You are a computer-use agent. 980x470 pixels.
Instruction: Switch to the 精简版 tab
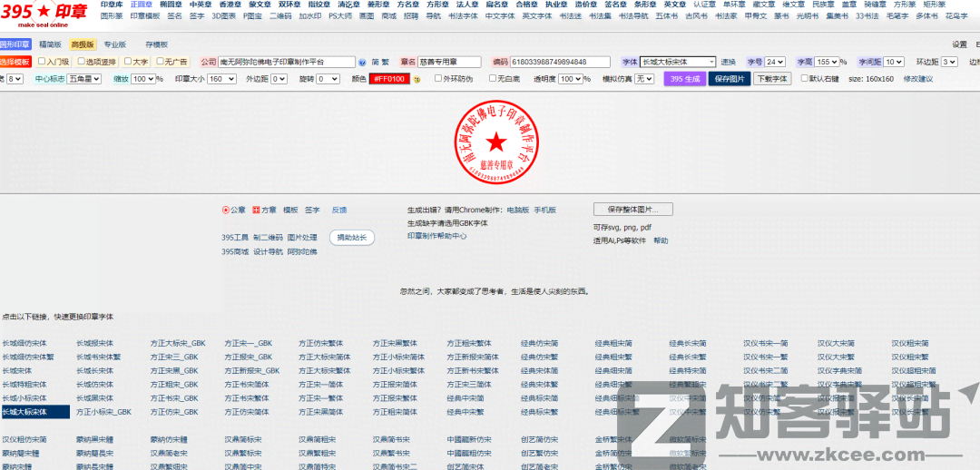click(50, 44)
